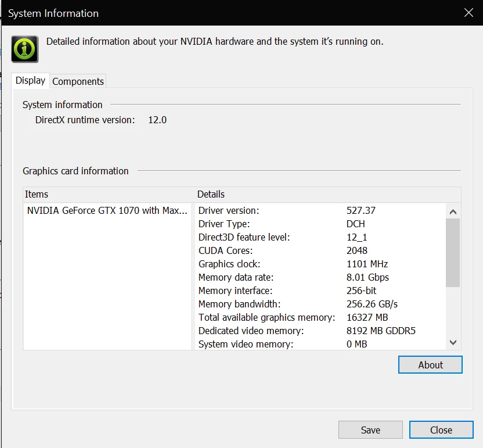This screenshot has height=448, width=483.
Task: Click the 12.0 DirectX version value
Action: (157, 120)
